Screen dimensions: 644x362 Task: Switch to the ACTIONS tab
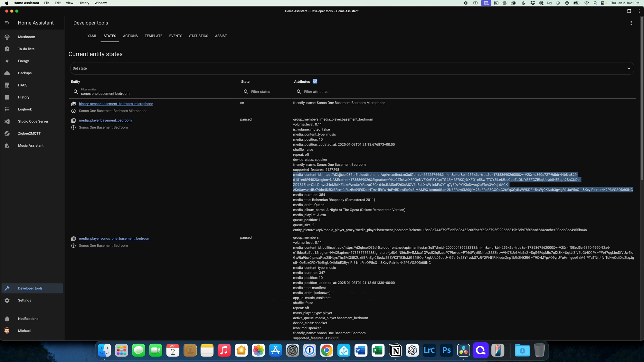pyautogui.click(x=130, y=36)
